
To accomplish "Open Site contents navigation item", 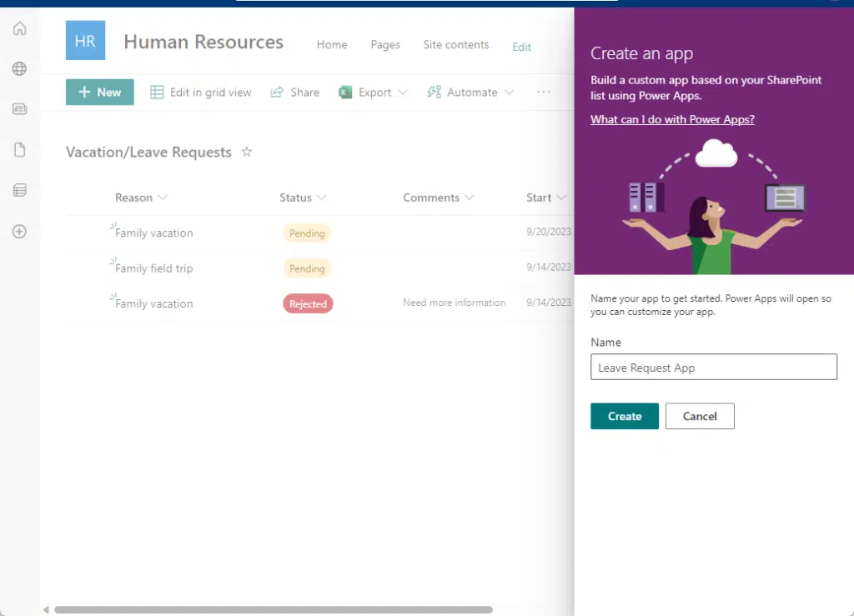I will [456, 45].
